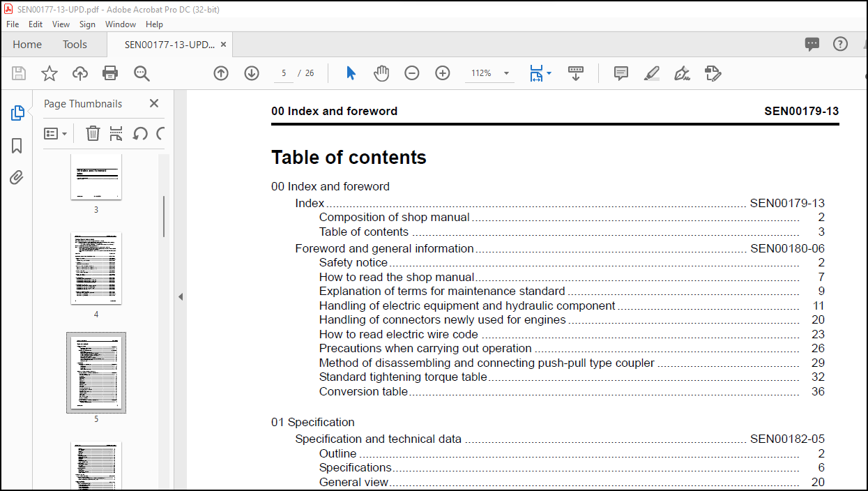Image resolution: width=868 pixels, height=491 pixels.
Task: Open Page Thumbnails panel icon in sidebar
Action: click(x=17, y=113)
